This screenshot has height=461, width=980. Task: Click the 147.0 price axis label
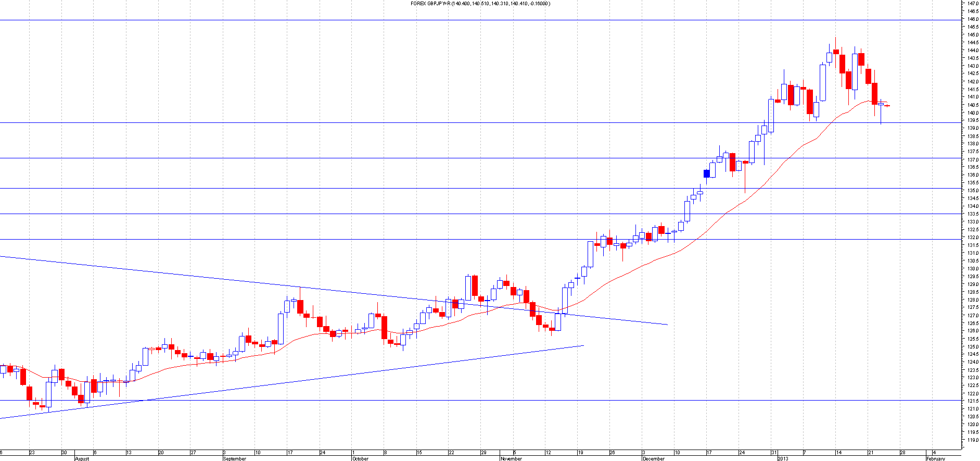pyautogui.click(x=972, y=3)
